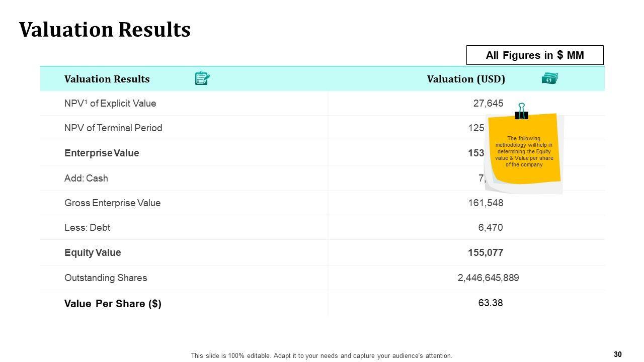Image resolution: width=644 pixels, height=362 pixels.
Task: Click the Gross Enterprise Value label
Action: click(x=112, y=203)
